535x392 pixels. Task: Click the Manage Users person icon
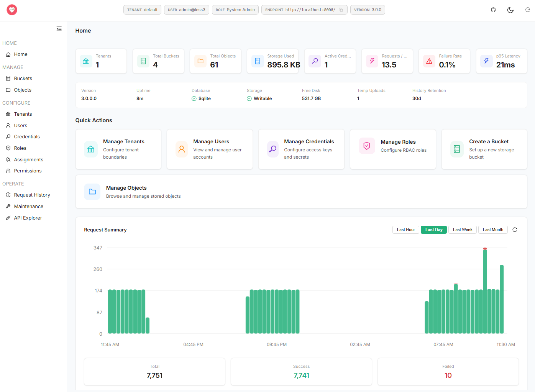pyautogui.click(x=182, y=149)
